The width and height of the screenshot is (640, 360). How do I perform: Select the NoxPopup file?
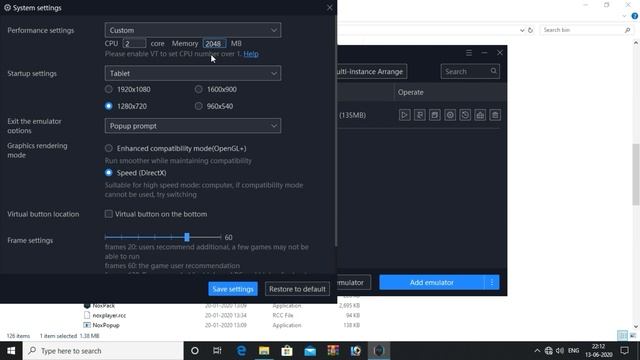point(106,325)
